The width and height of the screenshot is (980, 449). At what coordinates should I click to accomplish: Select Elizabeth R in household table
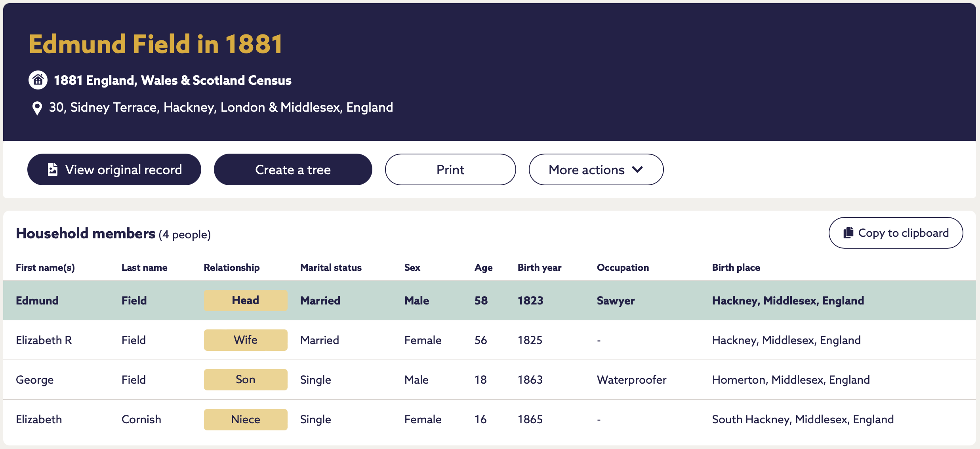point(44,340)
